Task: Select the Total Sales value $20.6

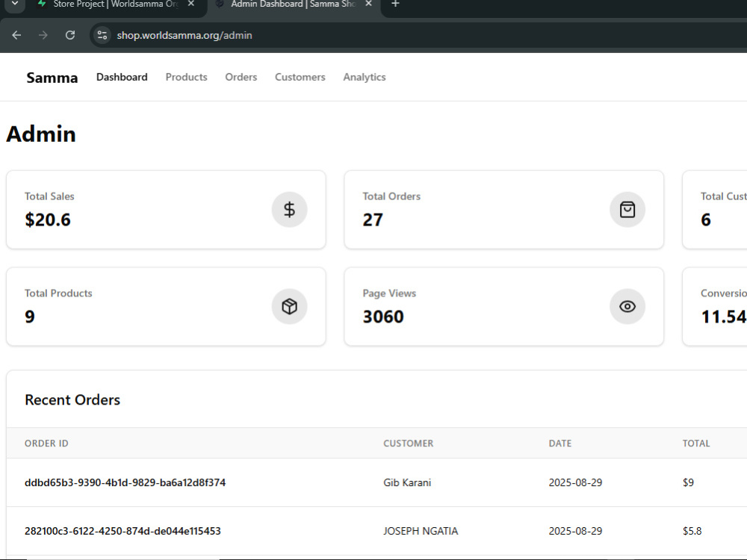Action: click(x=48, y=220)
